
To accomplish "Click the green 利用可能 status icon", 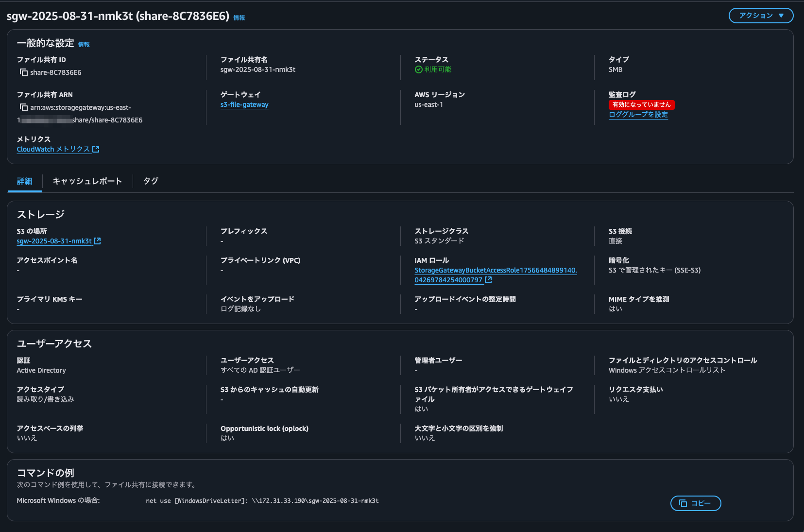I will (418, 69).
